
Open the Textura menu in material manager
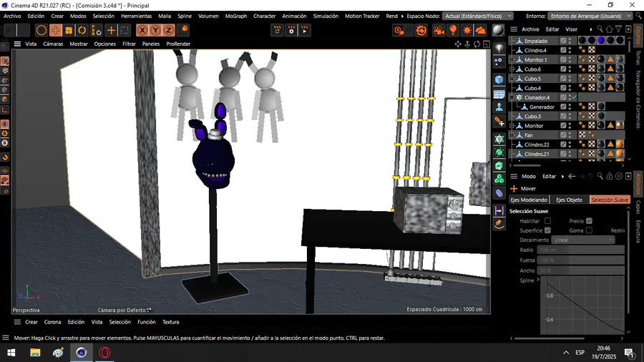pyautogui.click(x=170, y=322)
